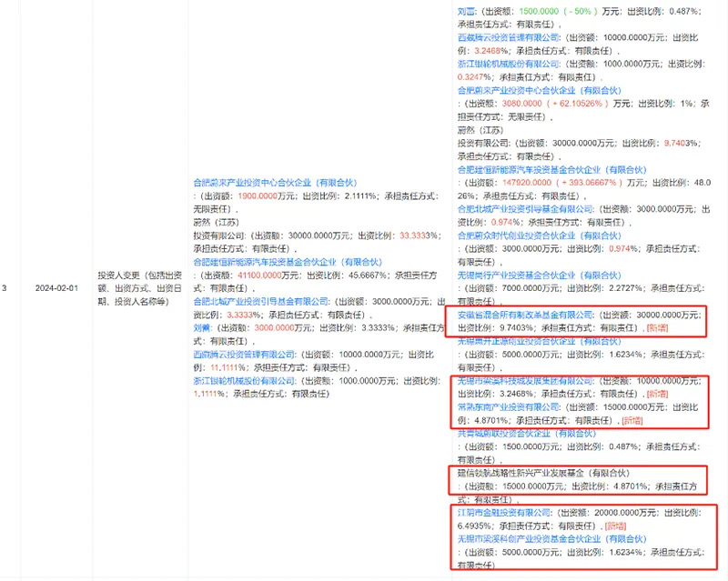Screen dimensions: 728x581
Task: Open 浙江银轮机械股份有限公司 link with 1.1111% ratio
Action: (244, 381)
